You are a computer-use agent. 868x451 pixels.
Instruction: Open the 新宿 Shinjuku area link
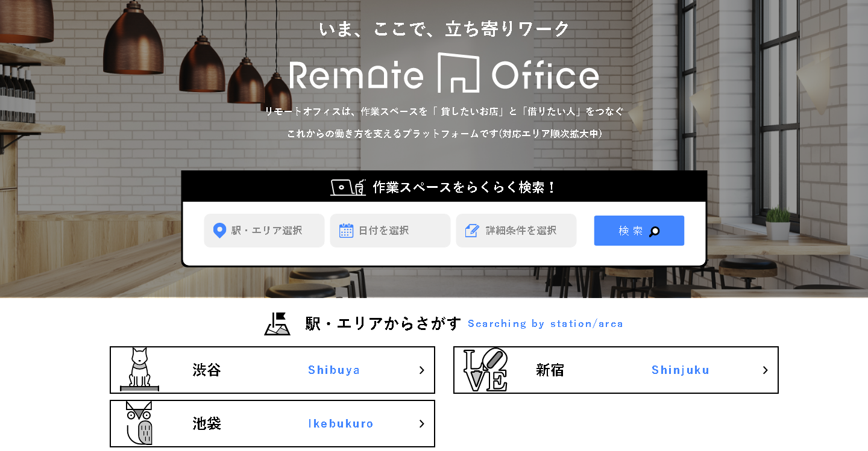(616, 370)
